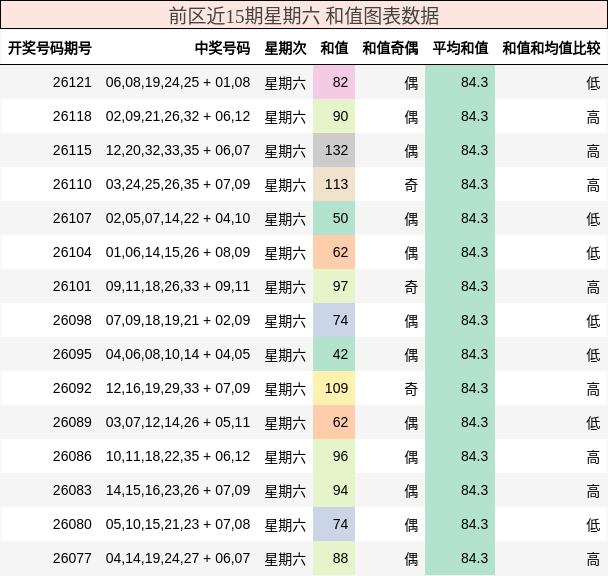
Task: Select issue number 26077
Action: click(x=72, y=559)
